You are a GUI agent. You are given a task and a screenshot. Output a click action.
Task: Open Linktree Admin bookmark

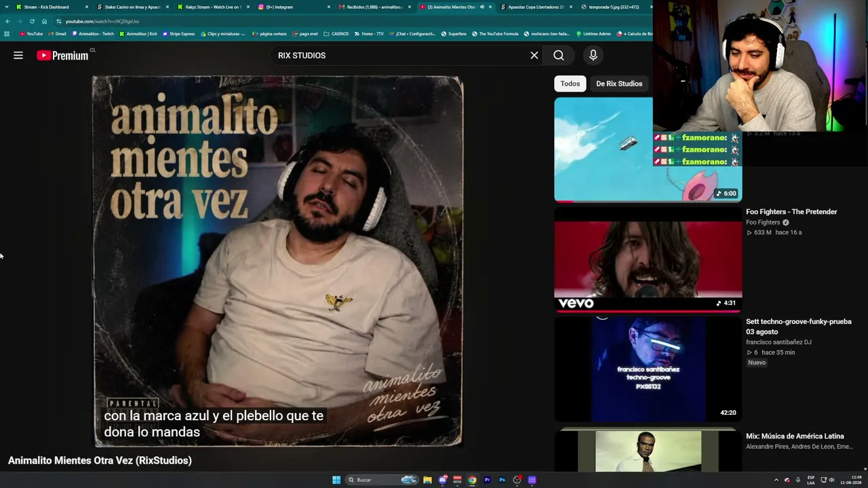(593, 34)
